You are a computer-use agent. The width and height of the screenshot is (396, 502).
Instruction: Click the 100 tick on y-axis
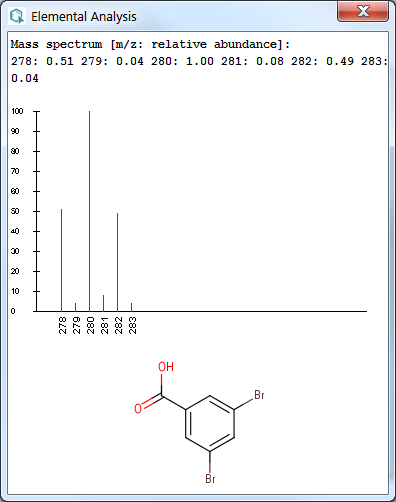pyautogui.click(x=17, y=111)
